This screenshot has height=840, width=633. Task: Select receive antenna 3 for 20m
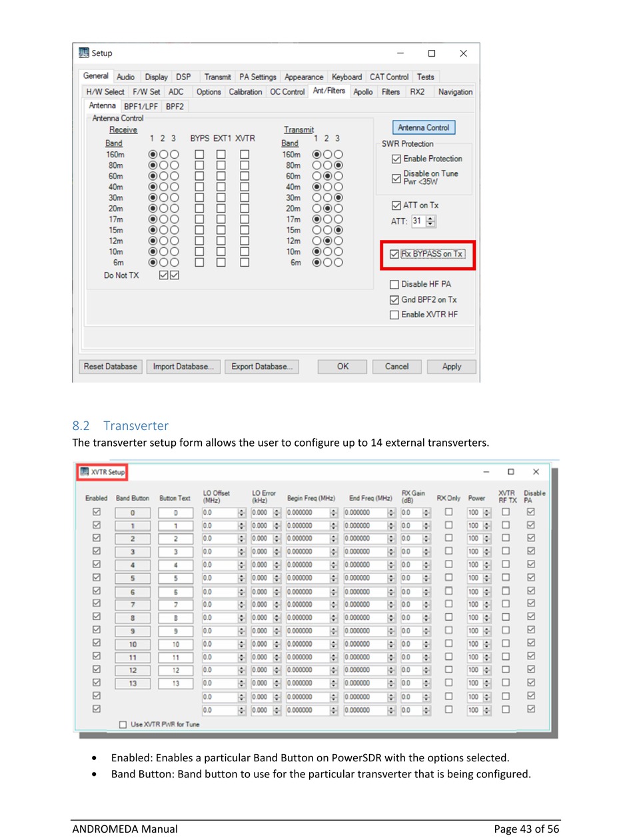174,209
